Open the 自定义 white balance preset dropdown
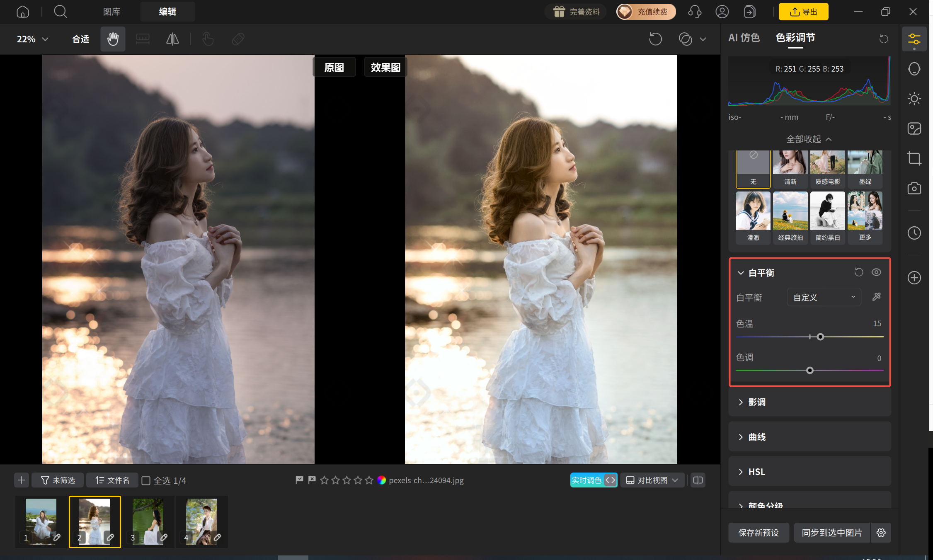 (x=824, y=297)
